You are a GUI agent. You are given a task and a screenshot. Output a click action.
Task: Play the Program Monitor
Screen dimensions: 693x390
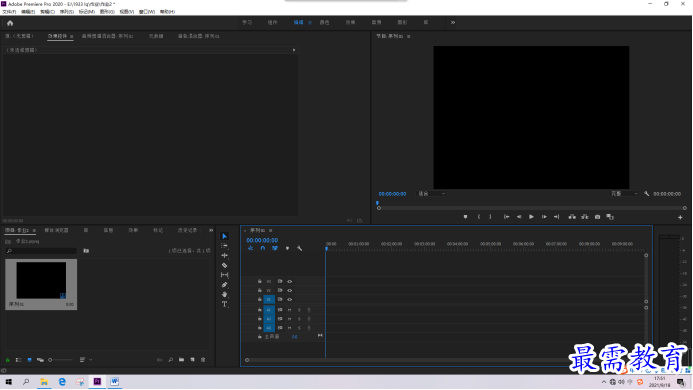(531, 217)
